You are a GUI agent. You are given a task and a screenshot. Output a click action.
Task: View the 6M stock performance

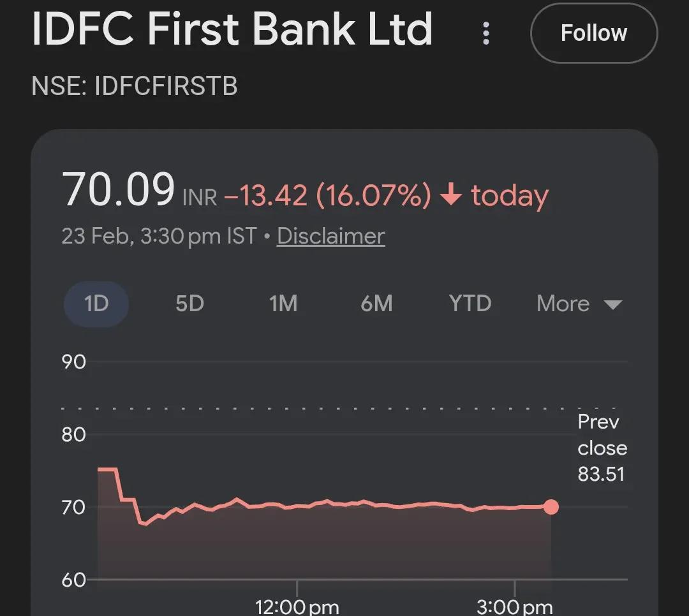click(376, 304)
